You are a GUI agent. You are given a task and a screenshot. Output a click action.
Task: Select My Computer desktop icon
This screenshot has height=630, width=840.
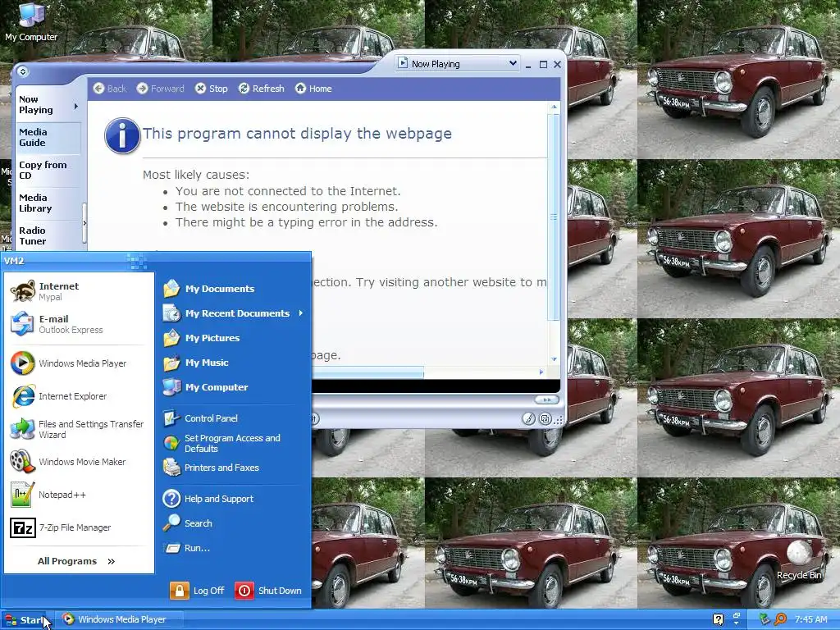pos(31,22)
